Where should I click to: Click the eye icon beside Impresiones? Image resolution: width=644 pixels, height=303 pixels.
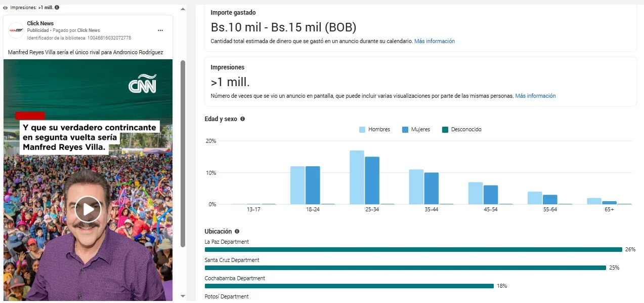pyautogui.click(x=5, y=8)
